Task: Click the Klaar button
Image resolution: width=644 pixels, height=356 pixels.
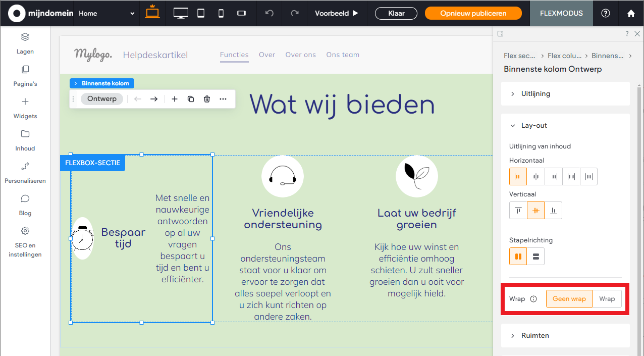Action: point(396,13)
